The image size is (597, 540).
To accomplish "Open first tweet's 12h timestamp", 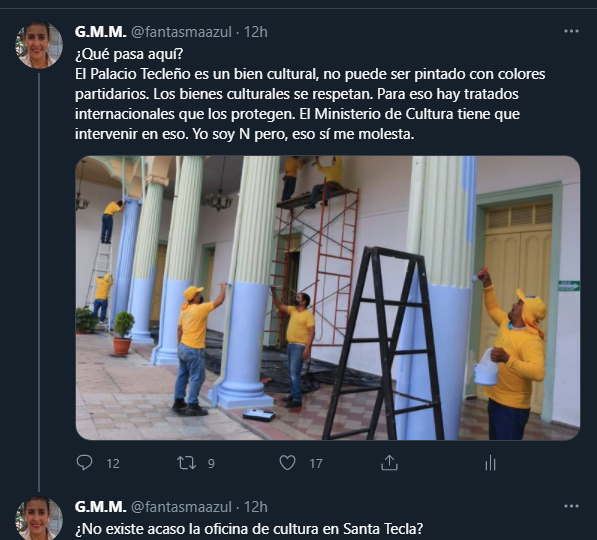I will coord(255,32).
